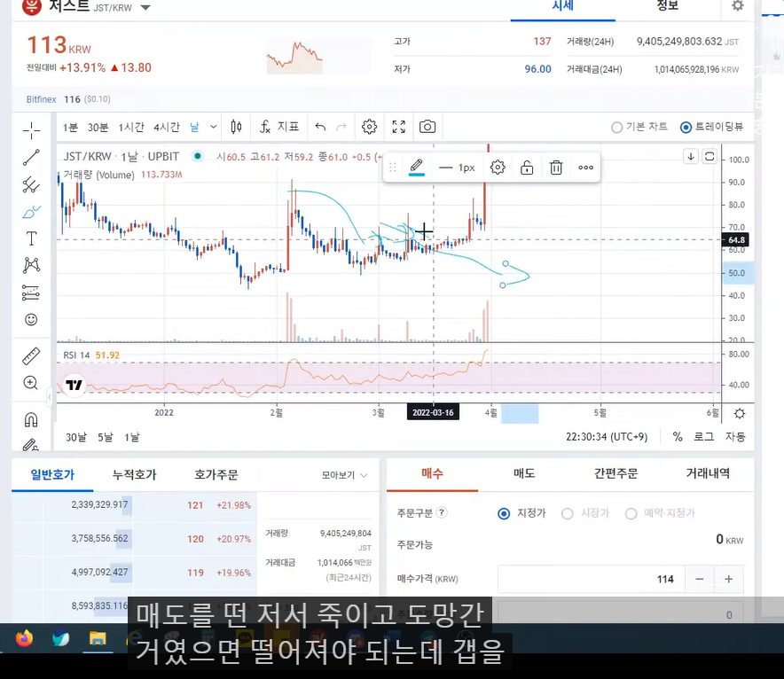Image resolution: width=784 pixels, height=679 pixels.
Task: Set chart interval to 30분
Action: point(98,127)
